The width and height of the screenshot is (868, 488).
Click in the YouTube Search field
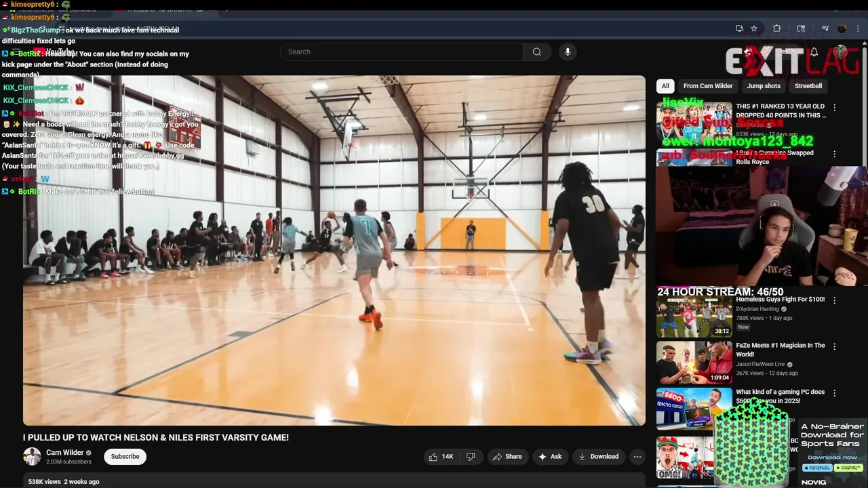click(x=401, y=52)
